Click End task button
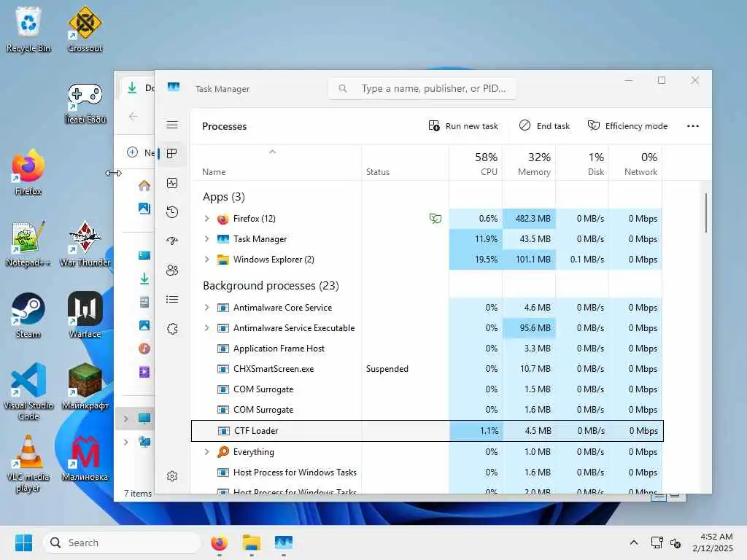The image size is (747, 560). pyautogui.click(x=544, y=125)
